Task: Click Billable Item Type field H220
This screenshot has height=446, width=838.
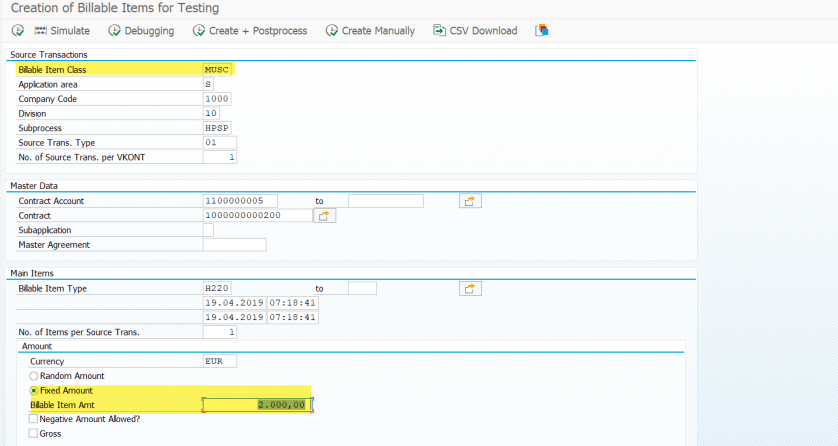Action: [217, 288]
